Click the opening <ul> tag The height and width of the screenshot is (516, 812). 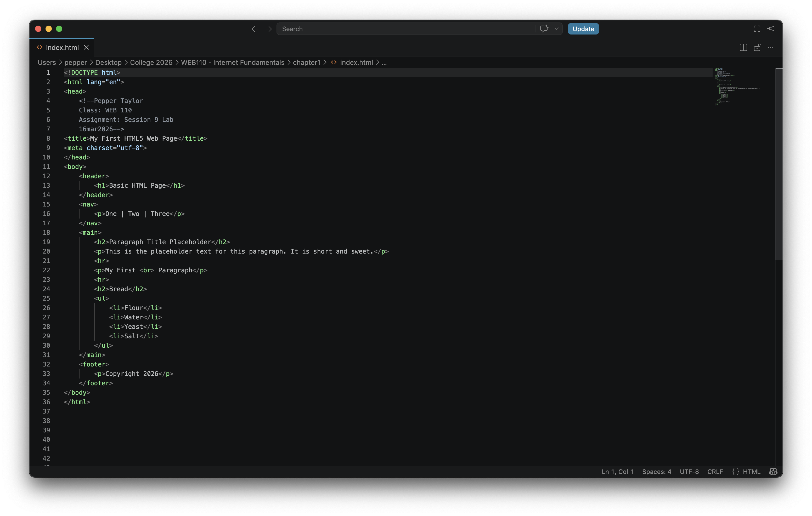click(101, 298)
